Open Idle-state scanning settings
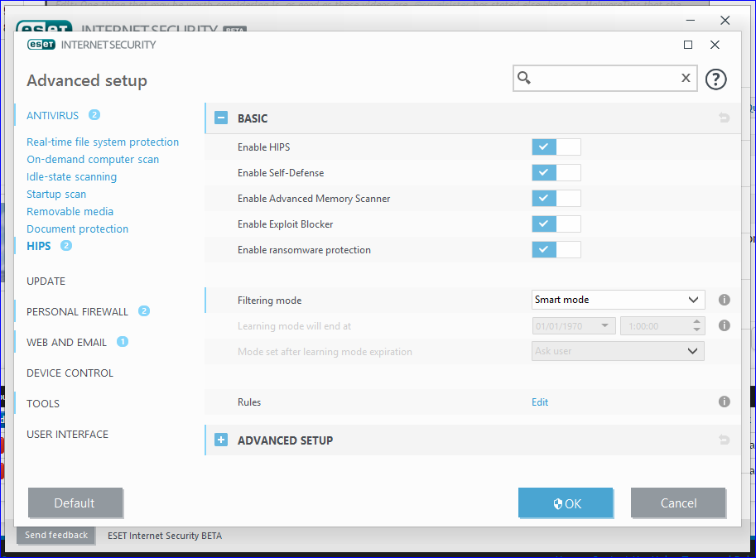This screenshot has width=756, height=558. 71,177
